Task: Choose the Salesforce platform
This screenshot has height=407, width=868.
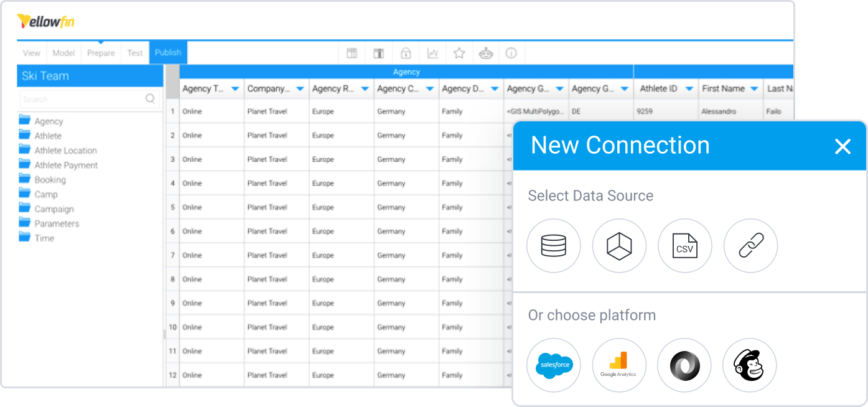Action: point(553,365)
